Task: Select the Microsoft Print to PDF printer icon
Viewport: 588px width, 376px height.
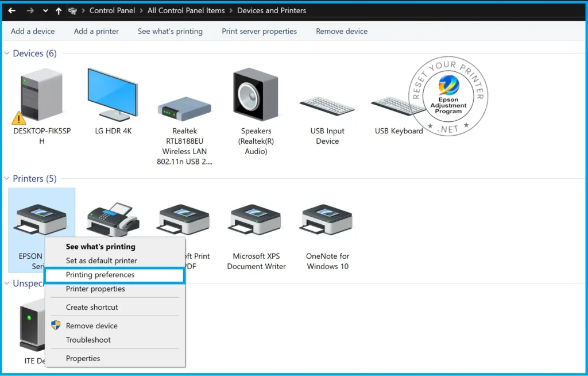Action: point(184,220)
